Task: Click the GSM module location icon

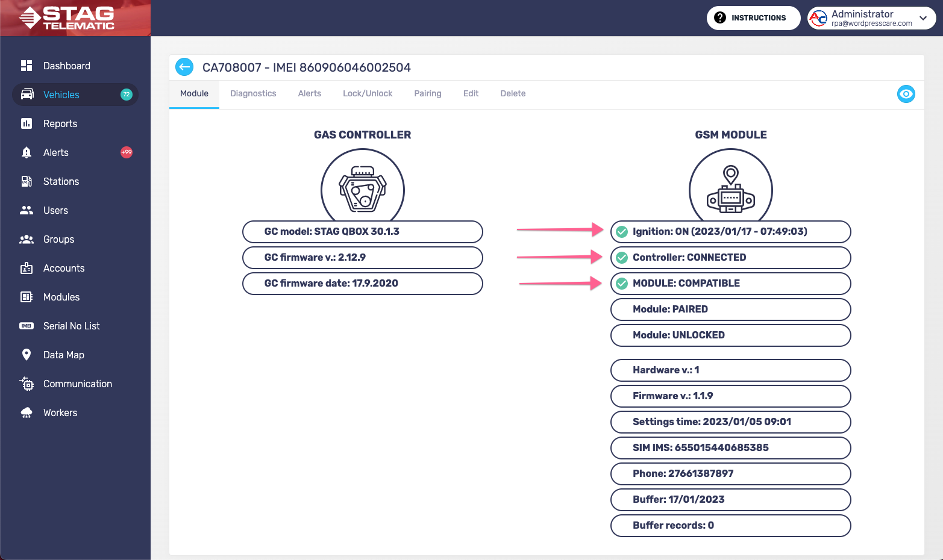Action: click(x=731, y=189)
